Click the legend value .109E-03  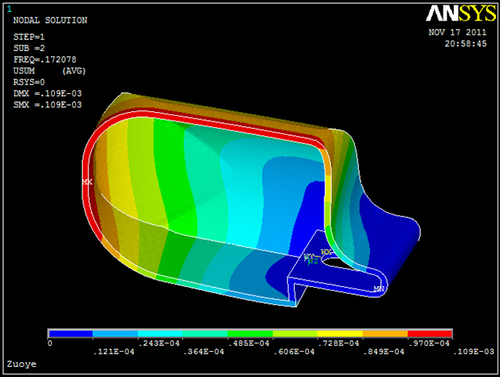[474, 352]
